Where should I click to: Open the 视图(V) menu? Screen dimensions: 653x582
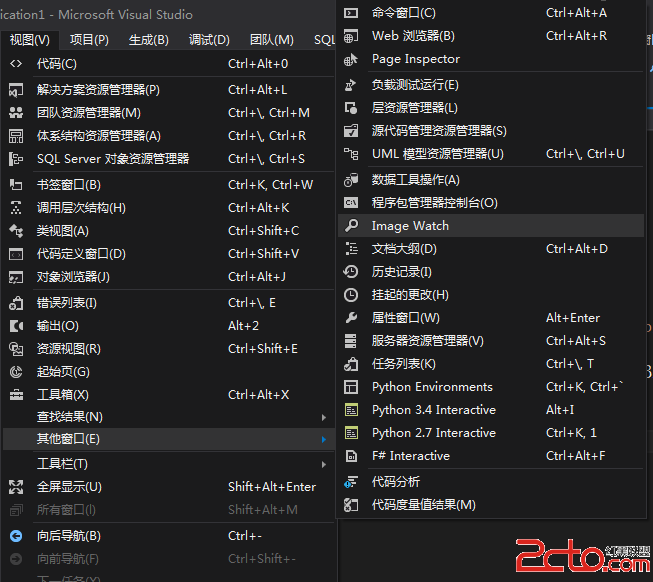pyautogui.click(x=30, y=40)
